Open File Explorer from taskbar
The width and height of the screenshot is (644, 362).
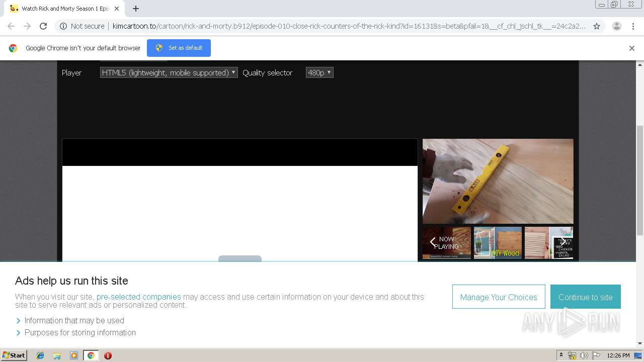[57, 355]
